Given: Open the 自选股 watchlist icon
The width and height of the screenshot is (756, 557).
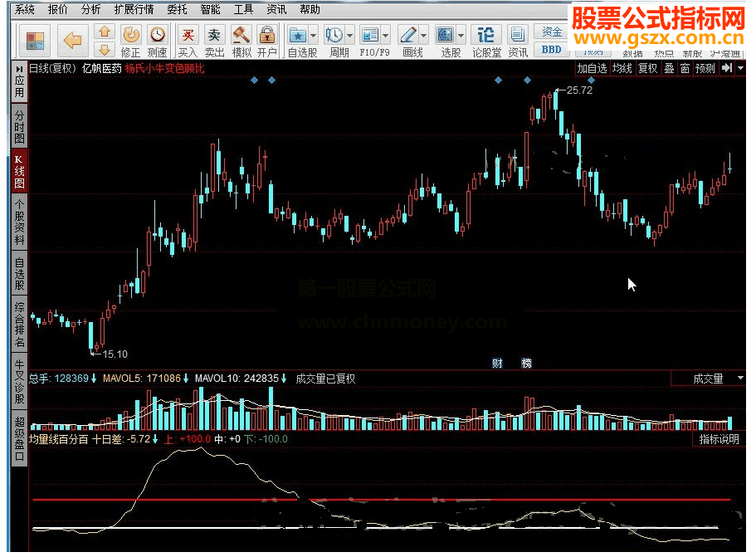Looking at the screenshot, I should (x=299, y=35).
